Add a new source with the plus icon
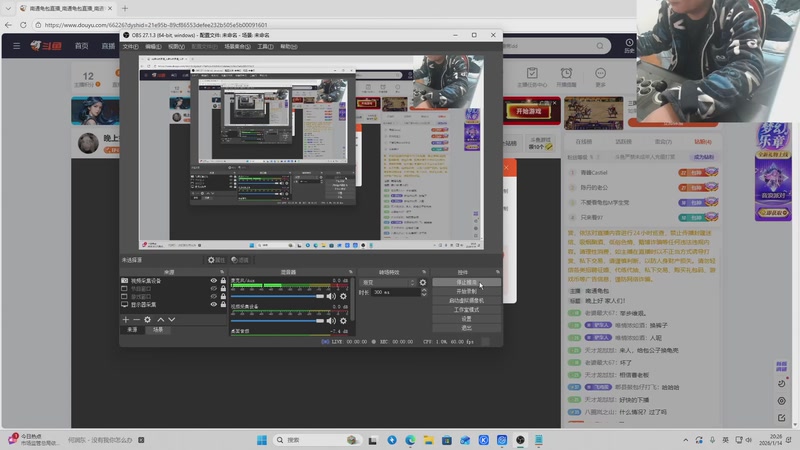800x450 pixels. click(x=126, y=319)
